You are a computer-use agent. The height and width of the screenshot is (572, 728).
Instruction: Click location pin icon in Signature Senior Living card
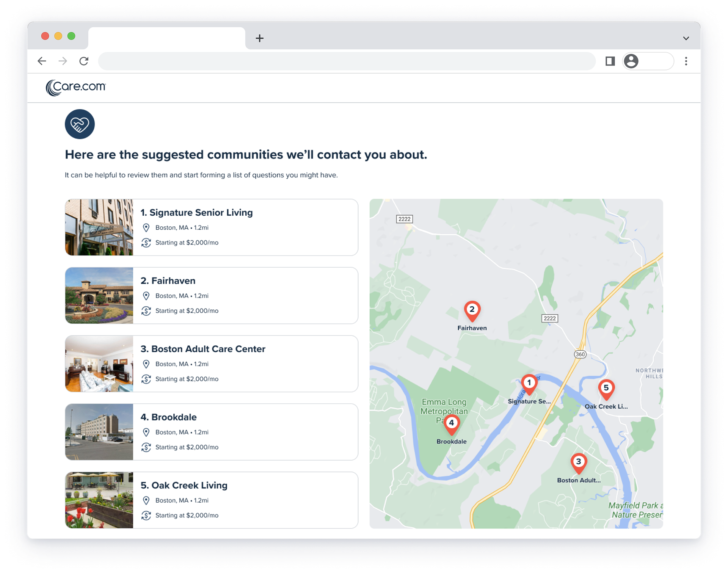[x=146, y=228]
